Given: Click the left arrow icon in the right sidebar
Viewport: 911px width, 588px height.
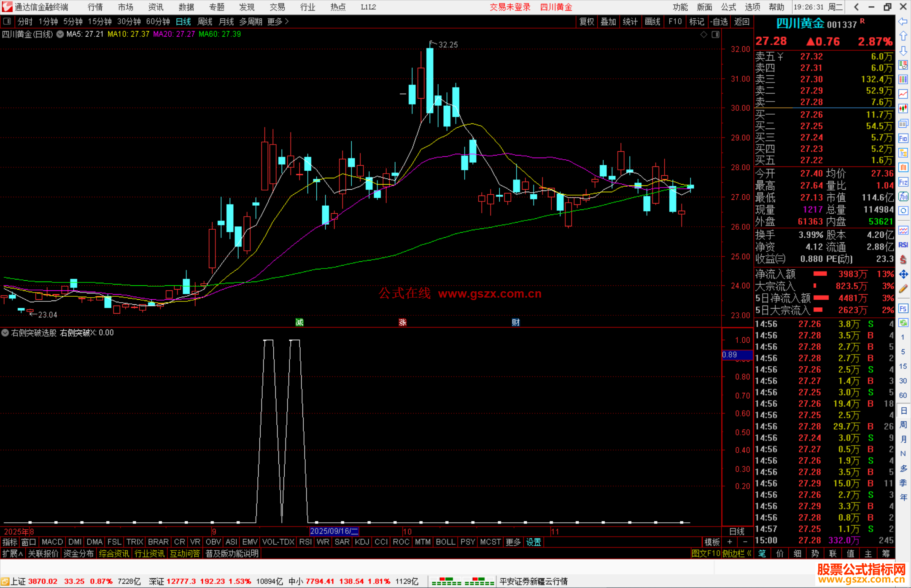Looking at the screenshot, I should tap(903, 21).
